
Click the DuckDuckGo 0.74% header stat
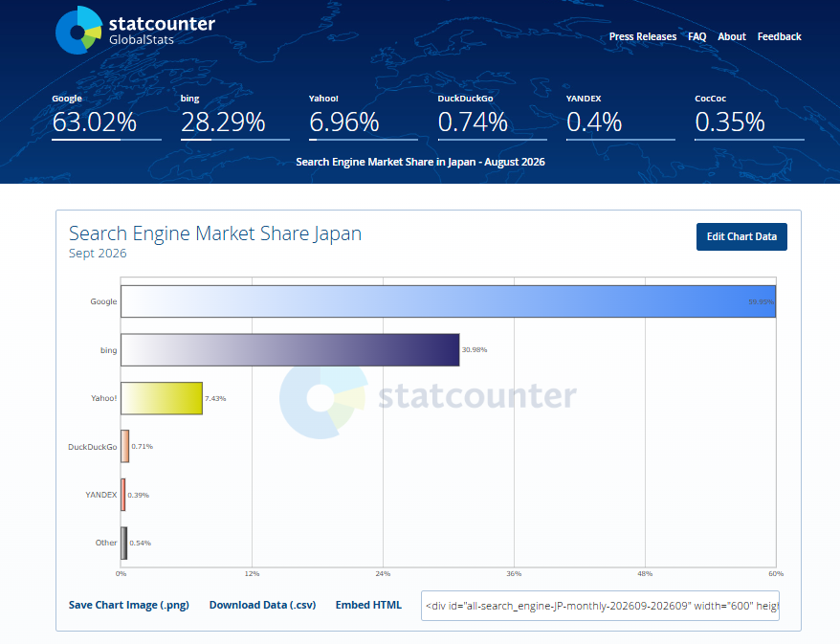click(x=492, y=117)
